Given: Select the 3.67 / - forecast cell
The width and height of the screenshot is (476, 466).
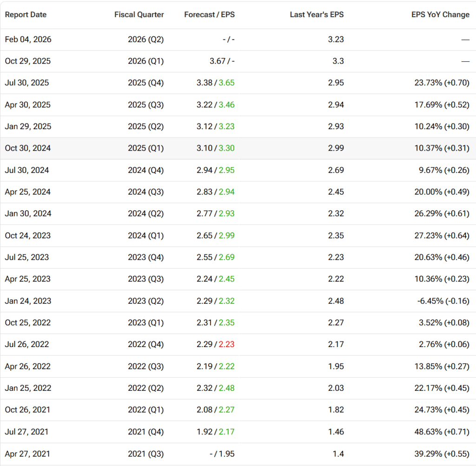Looking at the screenshot, I should [x=215, y=61].
